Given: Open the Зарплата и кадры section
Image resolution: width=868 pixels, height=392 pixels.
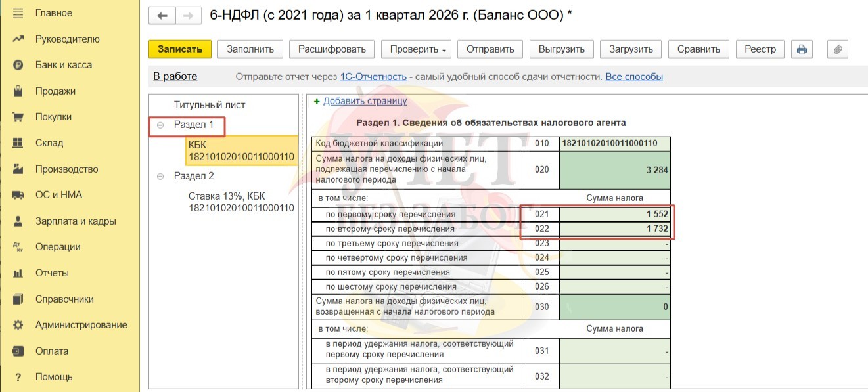Looking at the screenshot, I should pyautogui.click(x=75, y=221).
